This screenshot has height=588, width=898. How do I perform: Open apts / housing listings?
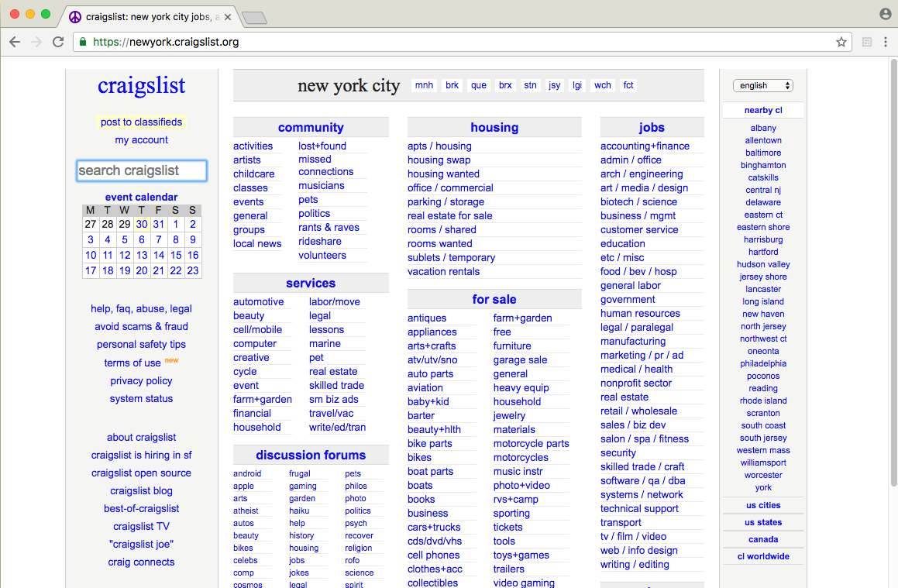click(x=439, y=146)
